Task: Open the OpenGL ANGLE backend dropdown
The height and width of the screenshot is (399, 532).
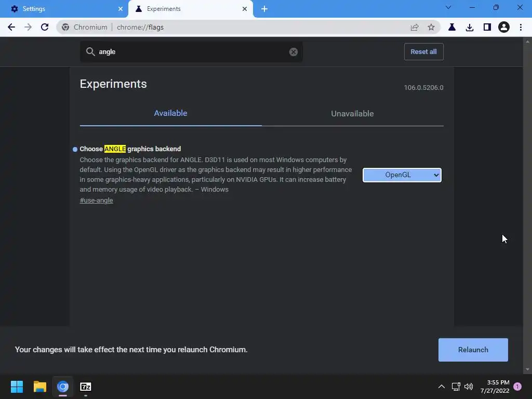Action: (402, 175)
